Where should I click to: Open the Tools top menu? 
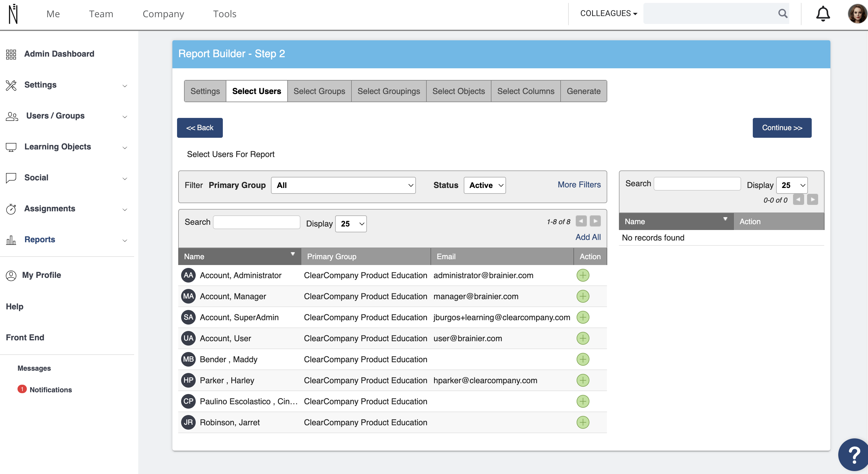point(224,14)
